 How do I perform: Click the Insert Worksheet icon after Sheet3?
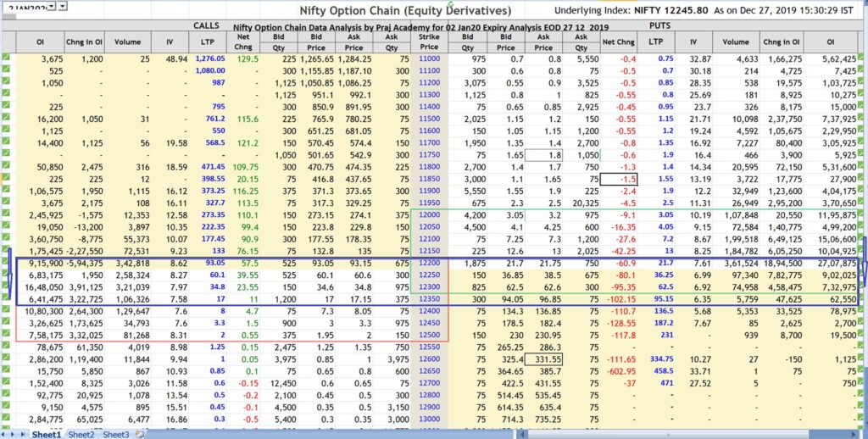coord(139,434)
